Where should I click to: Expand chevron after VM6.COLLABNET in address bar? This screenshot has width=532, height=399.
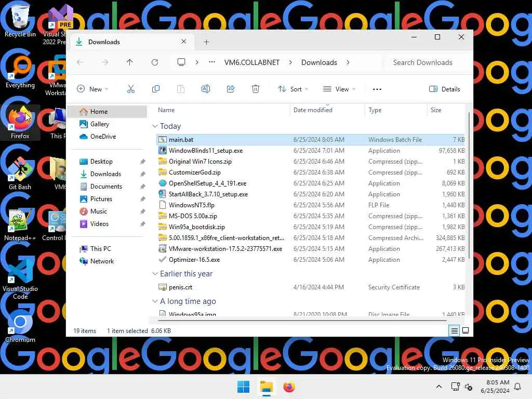tap(290, 62)
